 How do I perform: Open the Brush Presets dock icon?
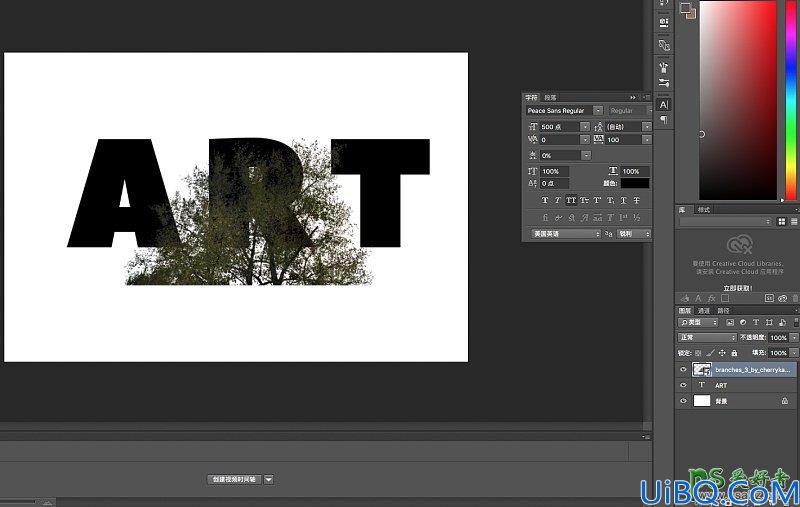[664, 83]
